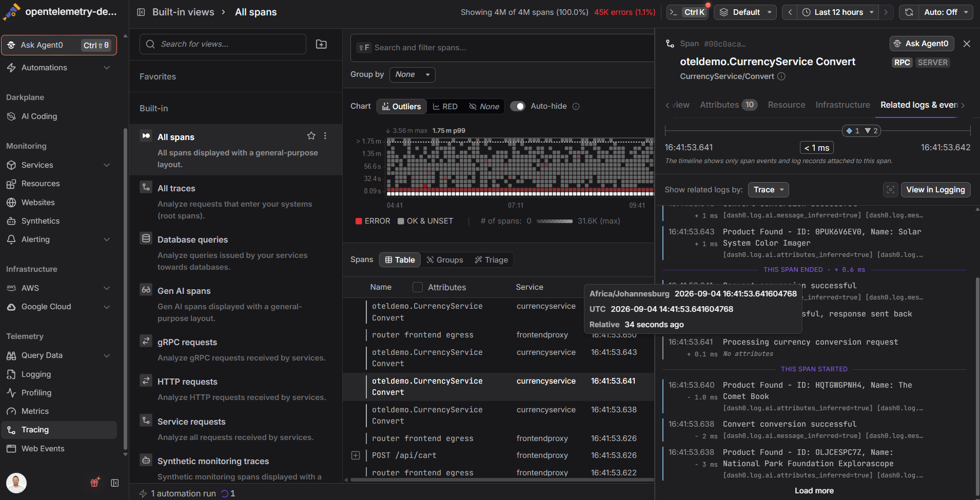Open the three-dot menu for All spans view

[325, 136]
